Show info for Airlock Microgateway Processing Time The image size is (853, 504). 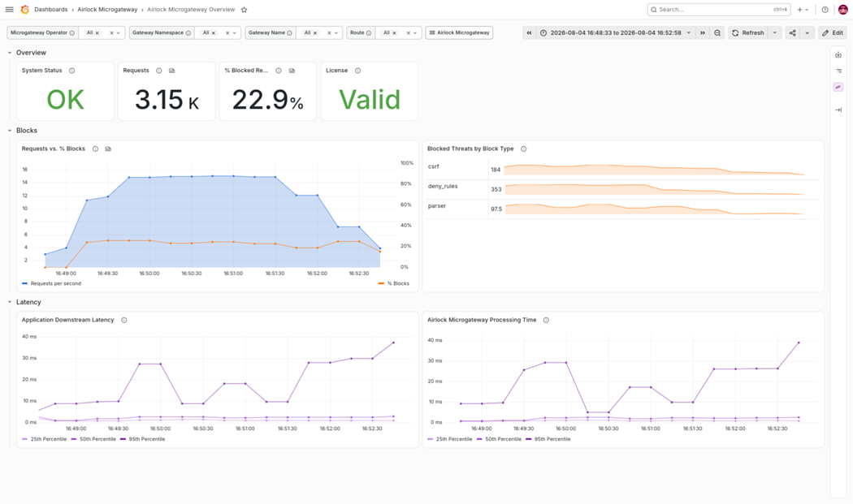[x=546, y=321]
